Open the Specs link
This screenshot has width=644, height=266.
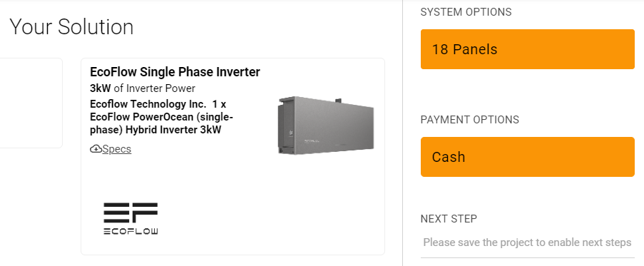click(x=117, y=149)
